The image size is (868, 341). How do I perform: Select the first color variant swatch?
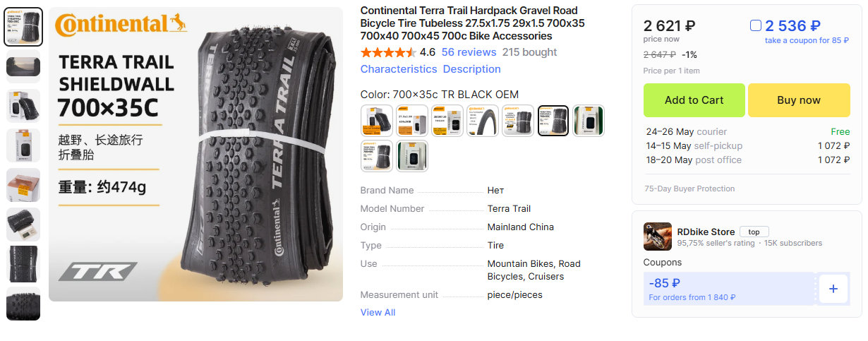tap(377, 121)
